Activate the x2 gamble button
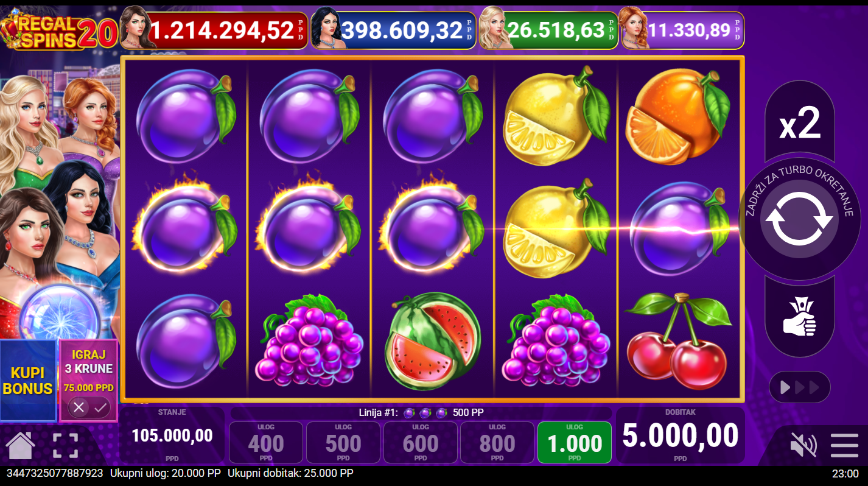868x486 pixels. coord(800,123)
